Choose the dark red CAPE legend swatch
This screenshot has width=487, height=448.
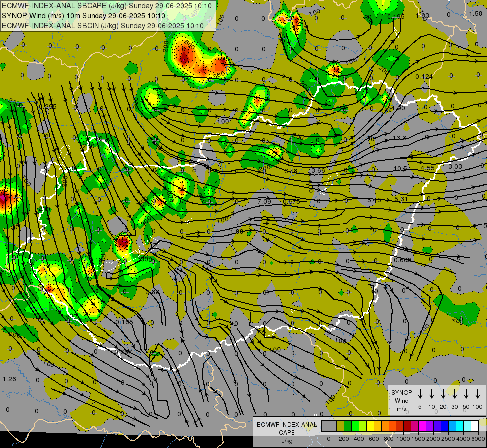(407, 426)
